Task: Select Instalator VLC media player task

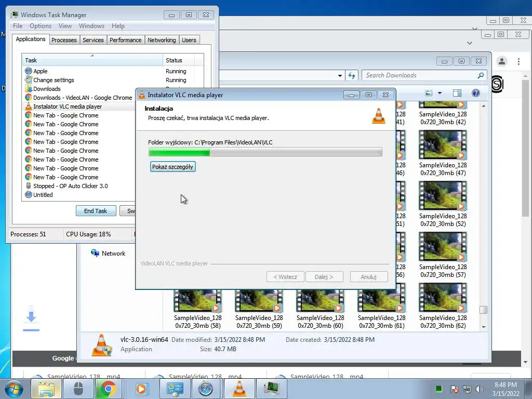Action: click(79, 107)
